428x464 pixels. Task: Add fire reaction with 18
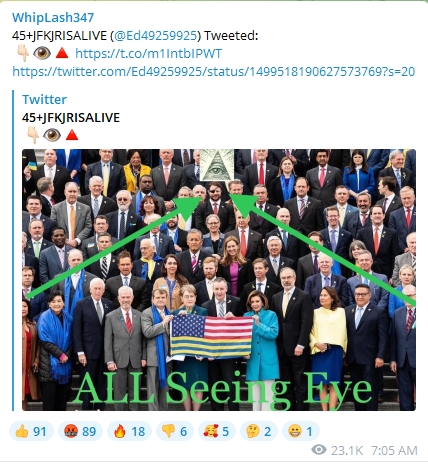click(129, 431)
